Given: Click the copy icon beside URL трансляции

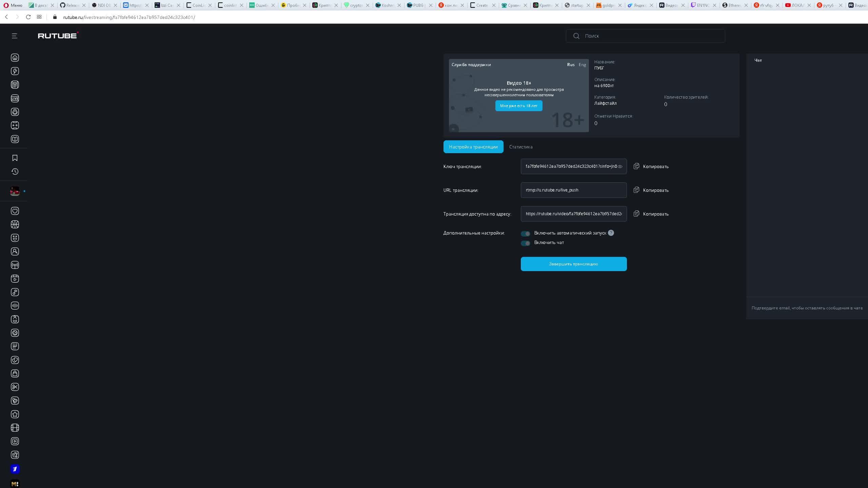Looking at the screenshot, I should (636, 190).
